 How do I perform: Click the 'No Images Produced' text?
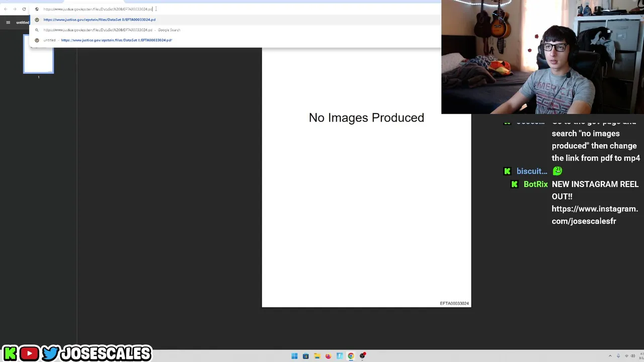[x=366, y=118]
